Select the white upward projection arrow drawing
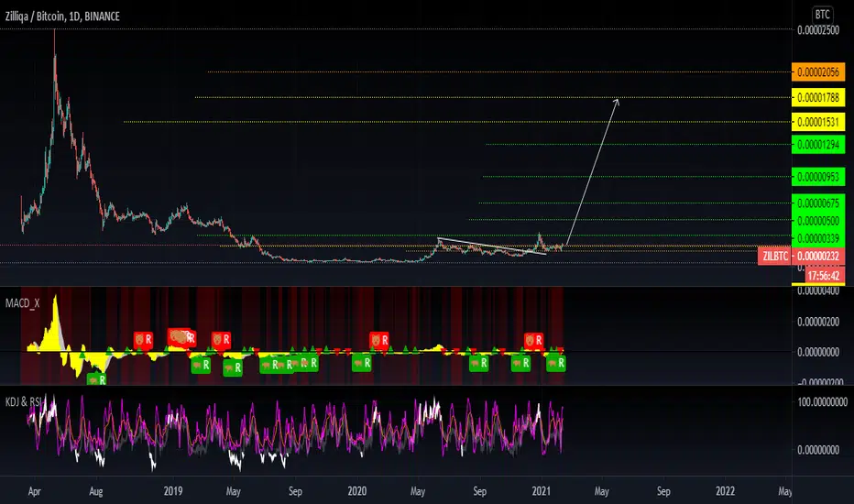The image size is (854, 504). point(593,171)
